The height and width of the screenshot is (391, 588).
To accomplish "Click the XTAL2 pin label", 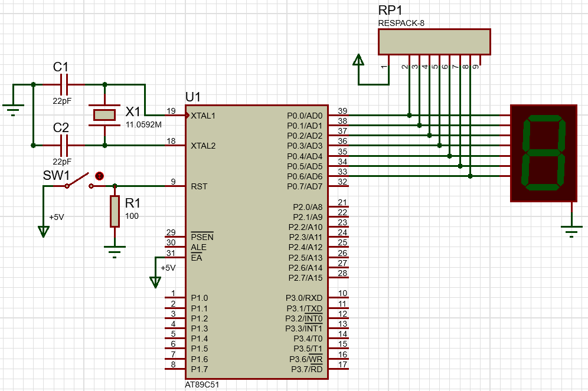I will tap(203, 146).
